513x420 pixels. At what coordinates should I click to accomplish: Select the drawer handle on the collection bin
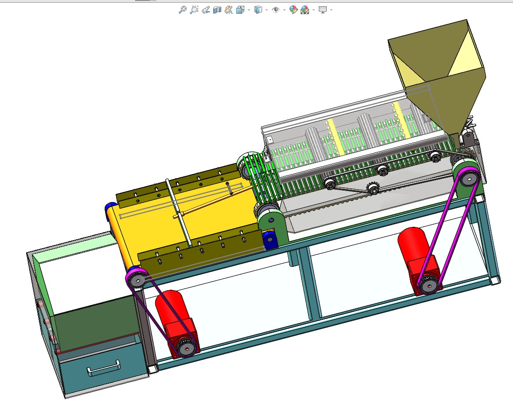pyautogui.click(x=103, y=368)
